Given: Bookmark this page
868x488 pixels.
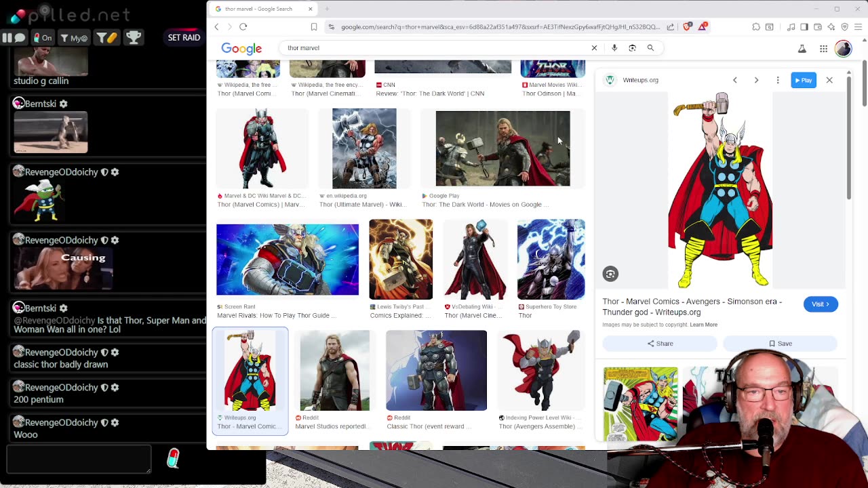Looking at the screenshot, I should (x=314, y=27).
